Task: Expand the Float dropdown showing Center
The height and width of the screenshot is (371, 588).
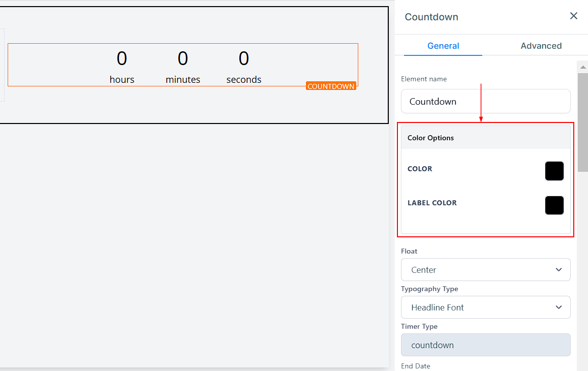Action: [x=485, y=270]
